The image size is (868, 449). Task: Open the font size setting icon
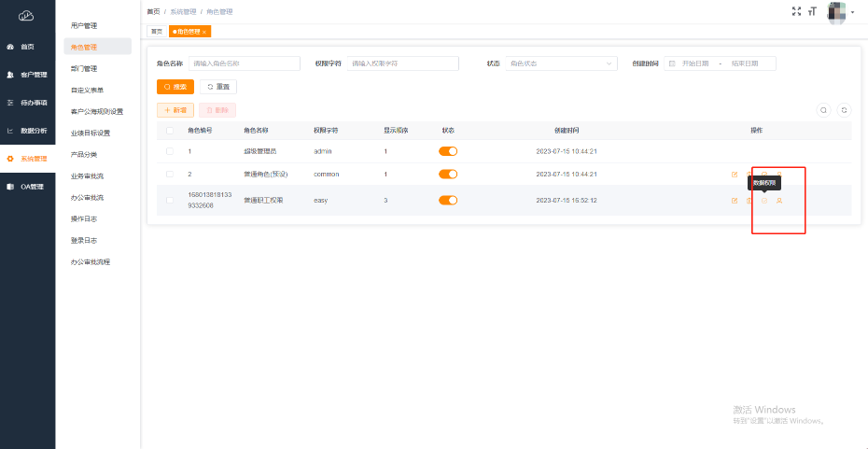point(812,11)
